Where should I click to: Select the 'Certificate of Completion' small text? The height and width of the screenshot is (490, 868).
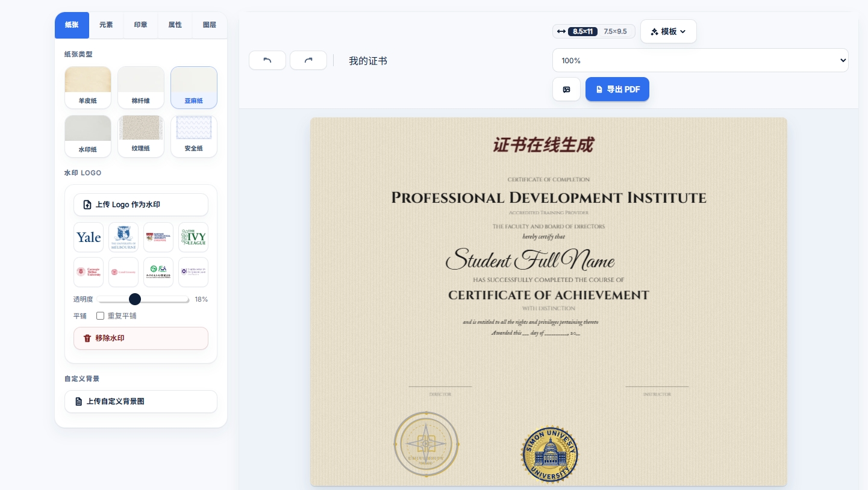(549, 179)
